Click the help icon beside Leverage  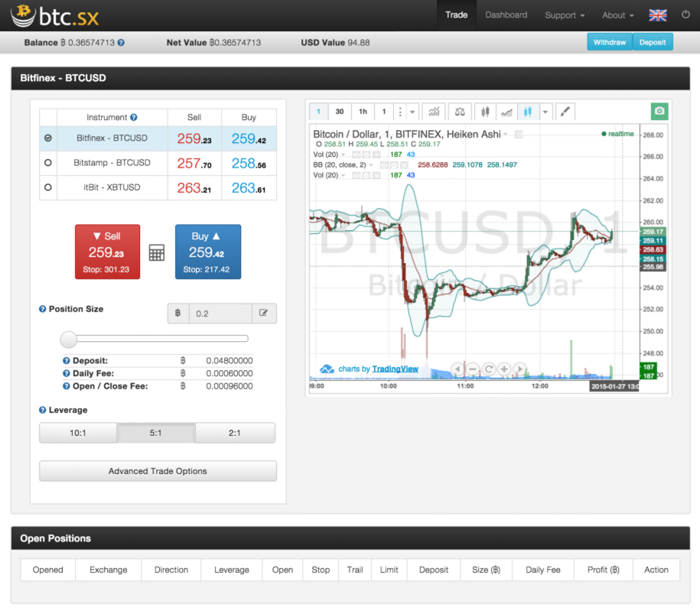tap(42, 410)
